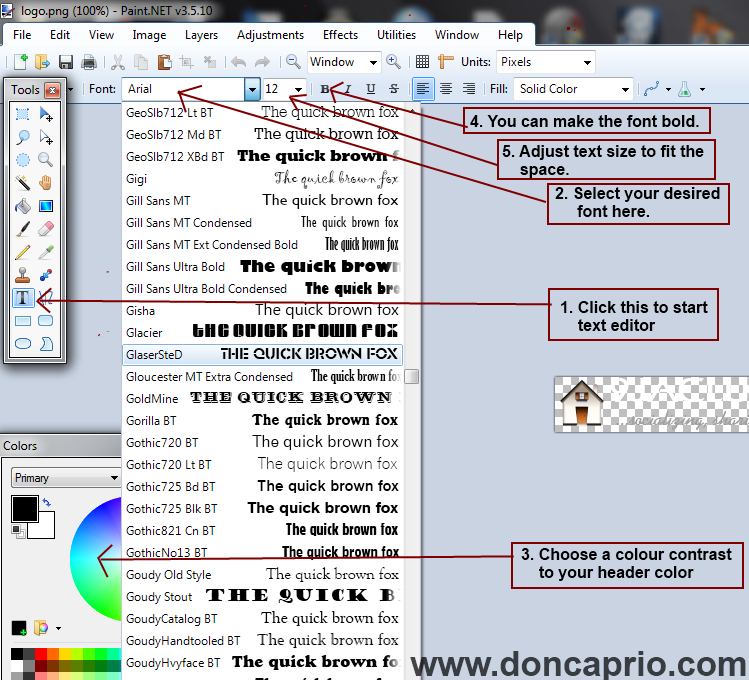Select the Color Picker eyedropper tool
The image size is (749, 680).
46,252
